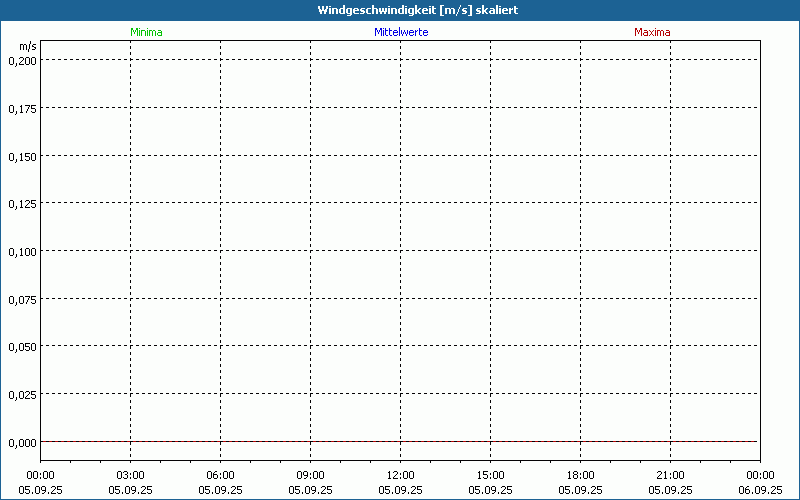Image resolution: width=800 pixels, height=500 pixels.
Task: Select the 0,175 y-axis tick label
Action: 22,108
